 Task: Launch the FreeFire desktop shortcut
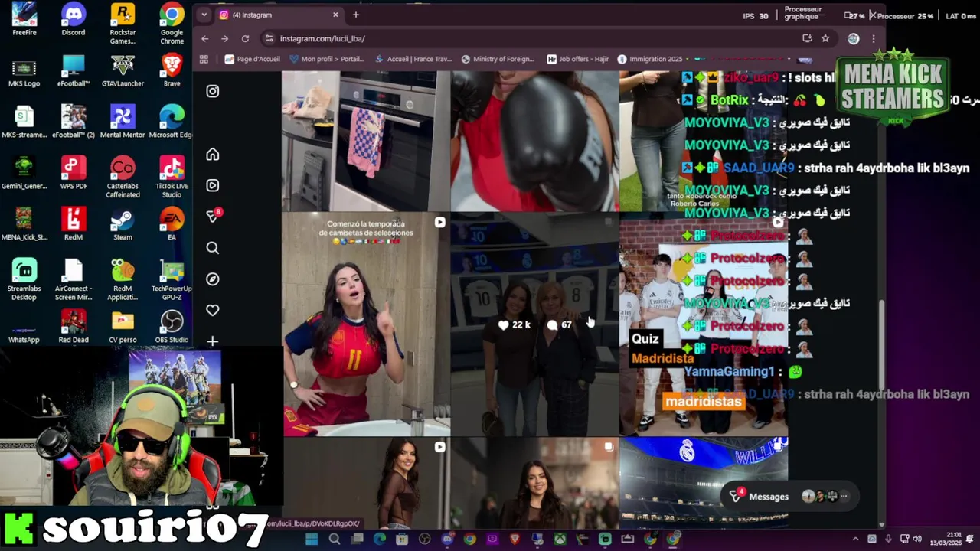[x=24, y=18]
